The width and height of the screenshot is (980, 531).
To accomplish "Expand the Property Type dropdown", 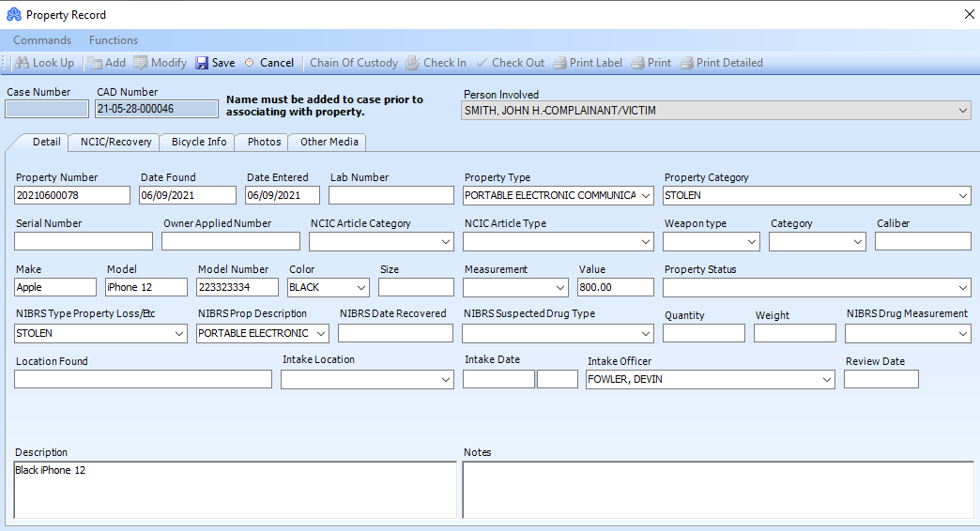I will click(x=646, y=195).
